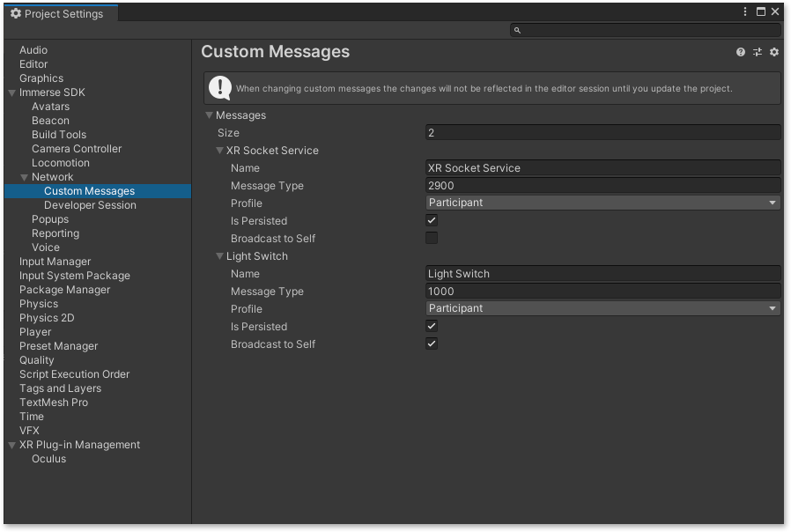Open Input Manager settings

pos(55,262)
